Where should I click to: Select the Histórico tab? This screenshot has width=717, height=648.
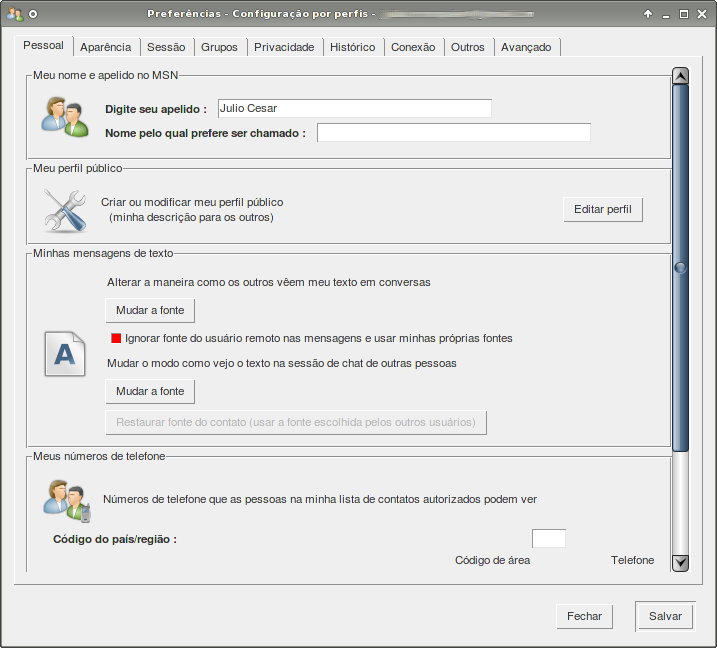(353, 47)
